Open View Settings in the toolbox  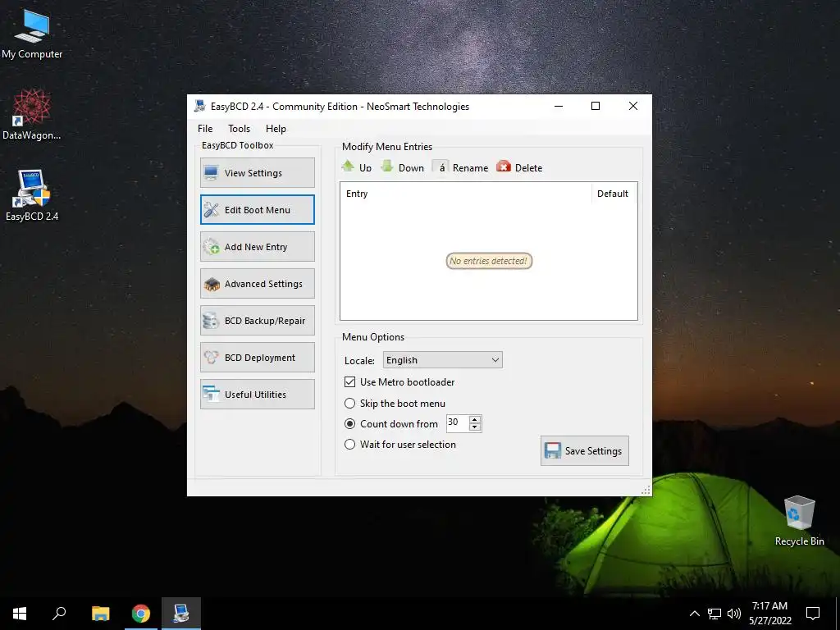click(257, 172)
